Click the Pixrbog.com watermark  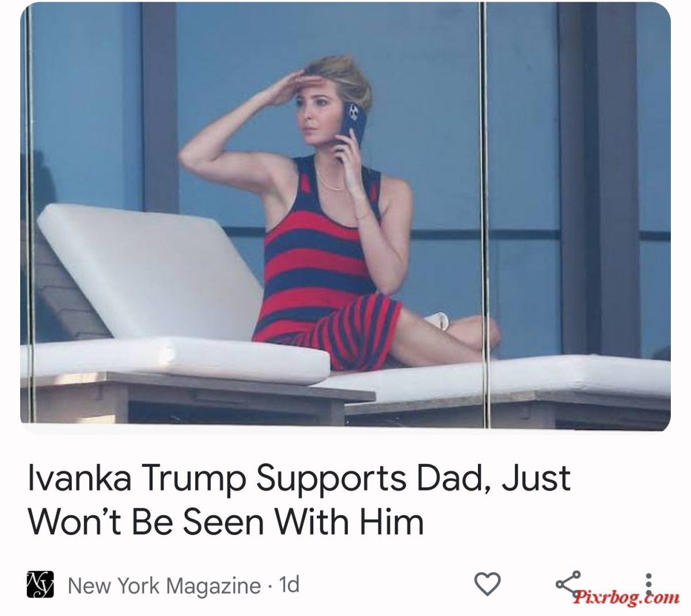(627, 596)
